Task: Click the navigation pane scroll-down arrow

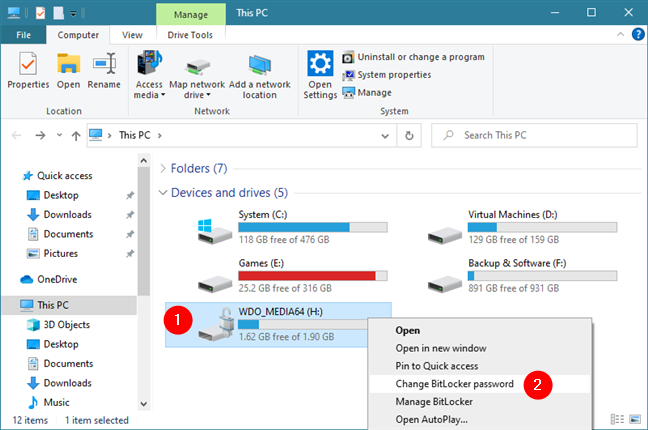Action: [x=143, y=404]
